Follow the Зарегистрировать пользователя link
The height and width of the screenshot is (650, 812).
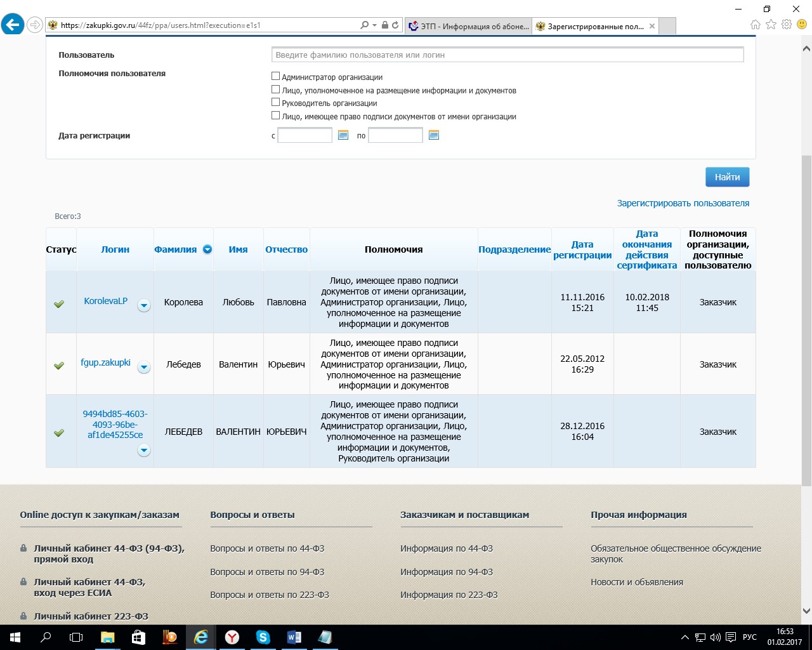683,203
